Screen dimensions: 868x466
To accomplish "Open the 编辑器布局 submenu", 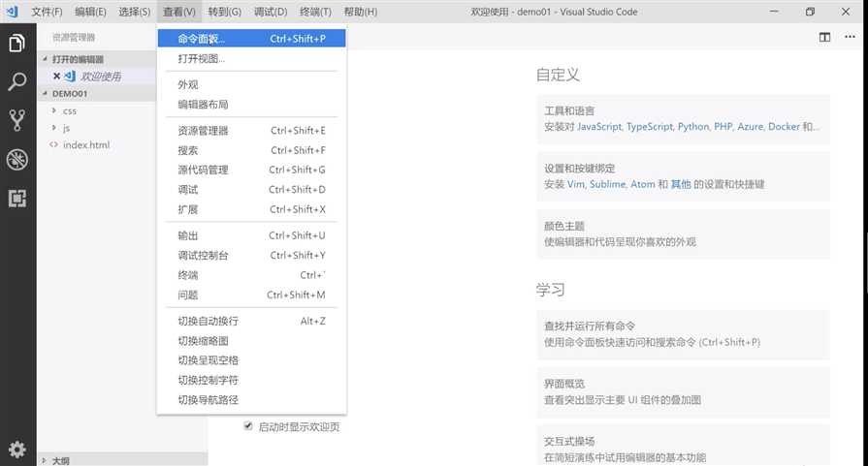I will [x=252, y=105].
